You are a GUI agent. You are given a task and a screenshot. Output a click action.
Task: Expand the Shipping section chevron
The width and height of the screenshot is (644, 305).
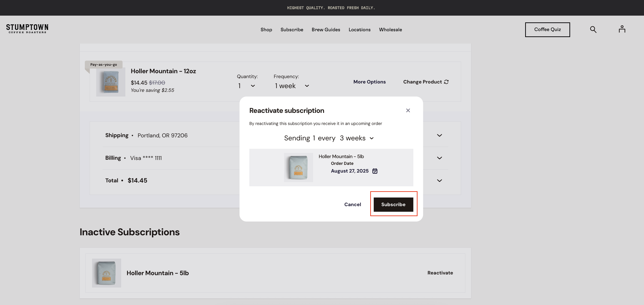[439, 135]
